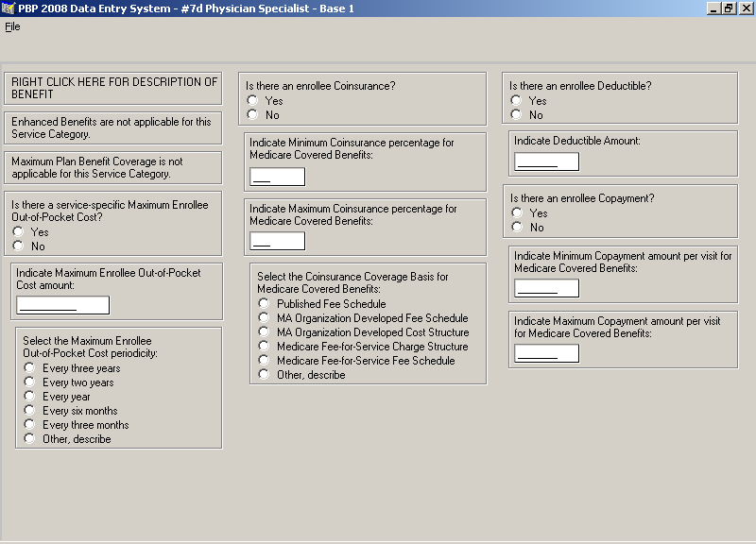Select No for Maximum Enrollee Out-of-Pocket Cost
Viewport: 756px width, 544px height.
pyautogui.click(x=18, y=246)
